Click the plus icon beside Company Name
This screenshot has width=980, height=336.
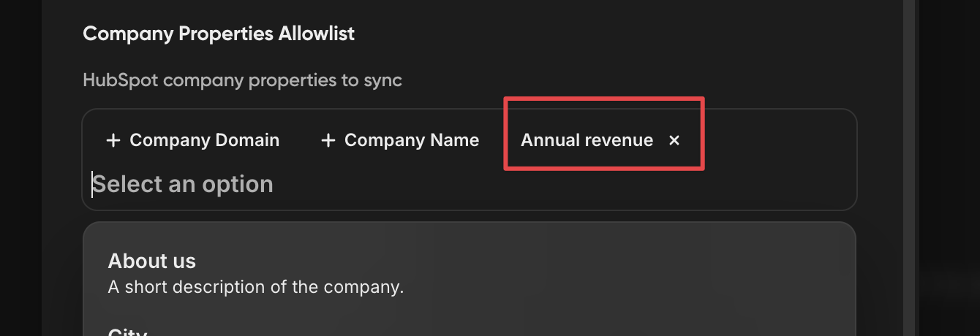point(328,140)
